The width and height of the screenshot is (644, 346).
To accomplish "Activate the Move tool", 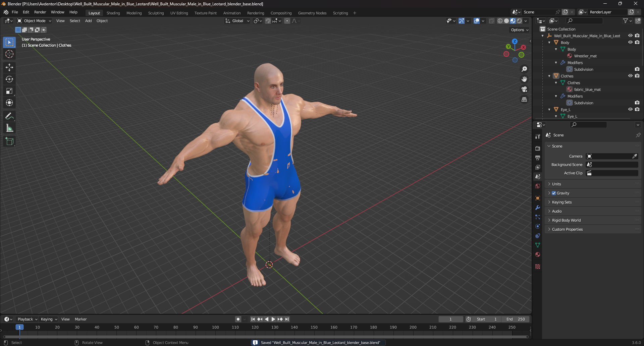I will [x=9, y=67].
